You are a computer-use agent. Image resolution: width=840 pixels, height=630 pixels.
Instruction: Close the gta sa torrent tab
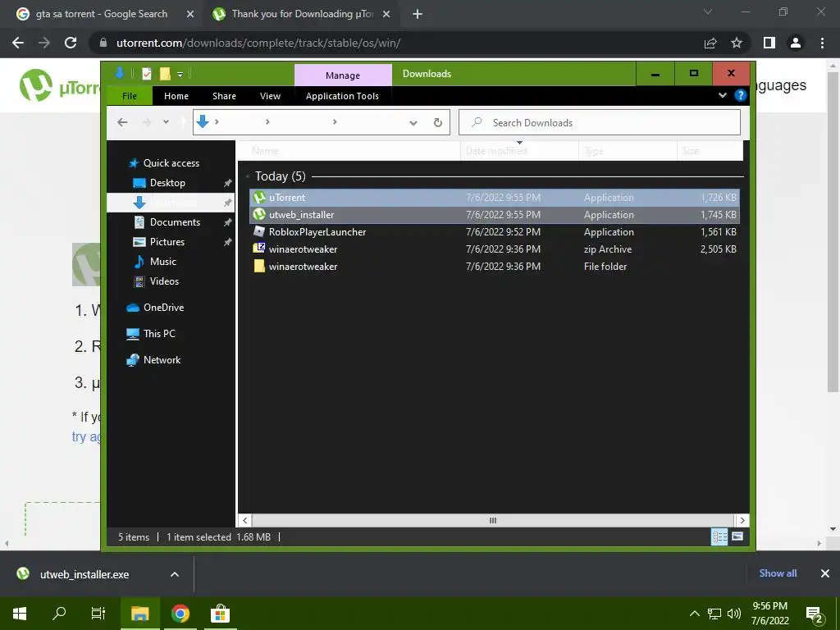tap(190, 15)
